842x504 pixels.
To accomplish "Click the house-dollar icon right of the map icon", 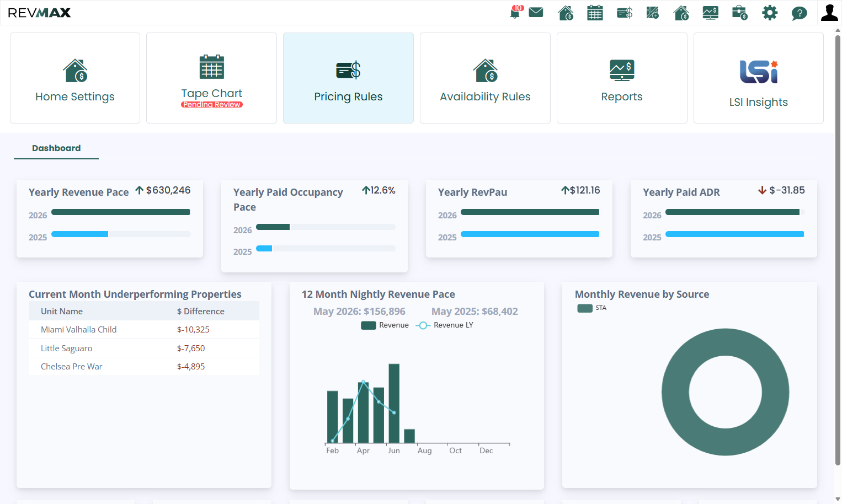I will (681, 13).
